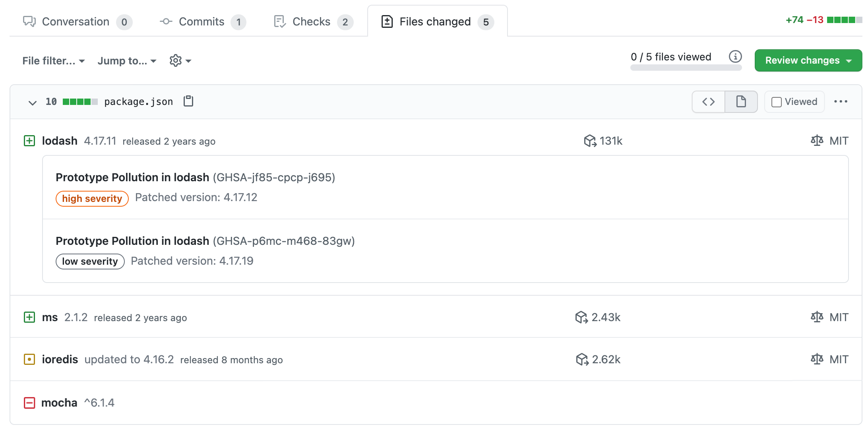Open the Jump to dropdown menu

click(127, 60)
